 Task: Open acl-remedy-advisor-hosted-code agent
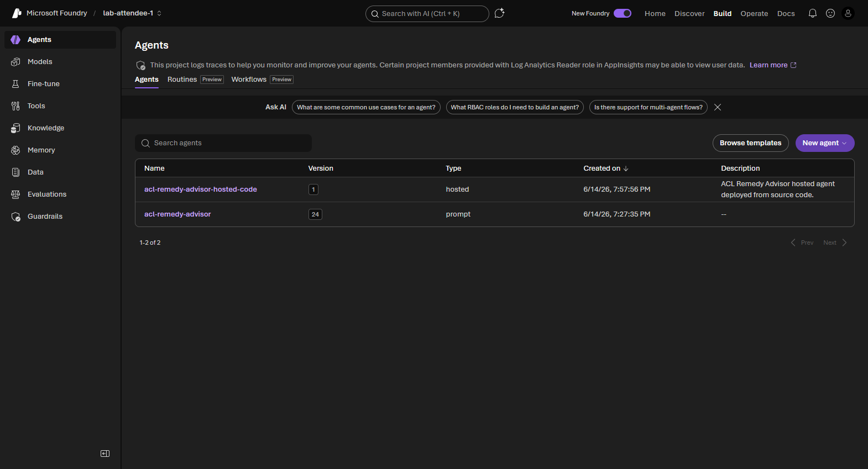point(201,189)
